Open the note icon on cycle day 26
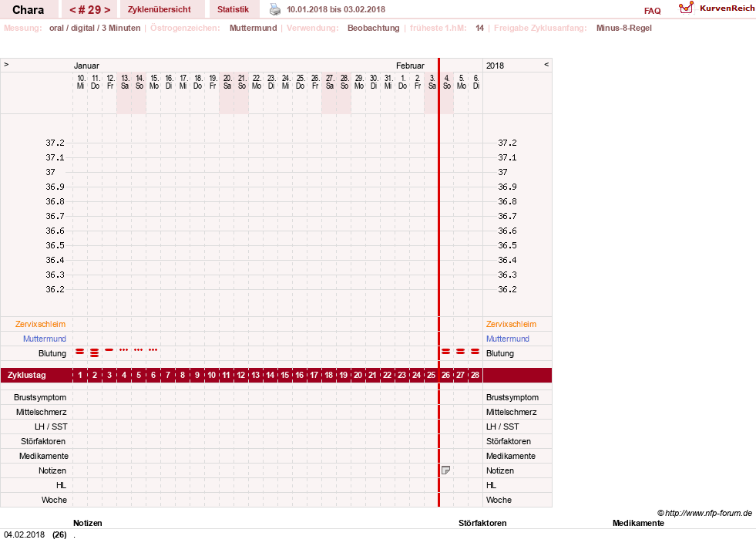756x553 pixels. 446,470
